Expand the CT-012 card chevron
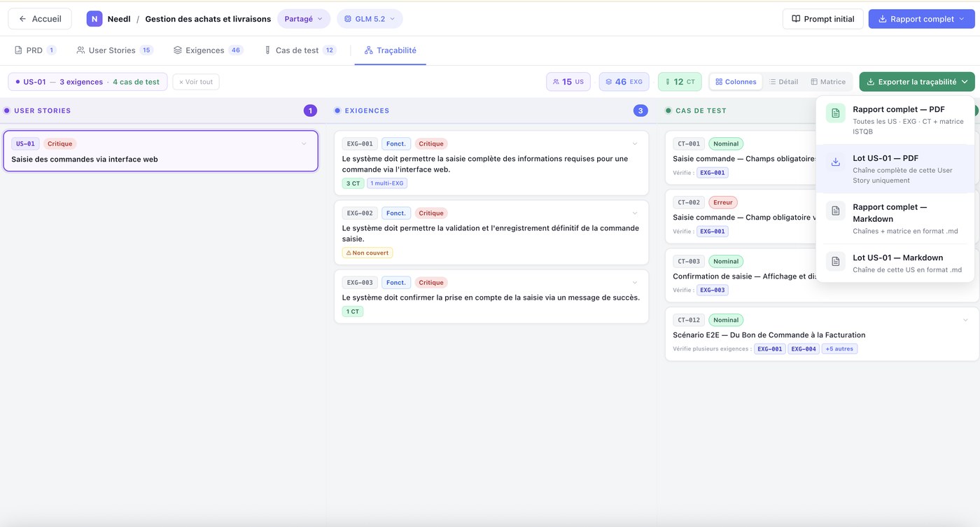 coord(965,320)
